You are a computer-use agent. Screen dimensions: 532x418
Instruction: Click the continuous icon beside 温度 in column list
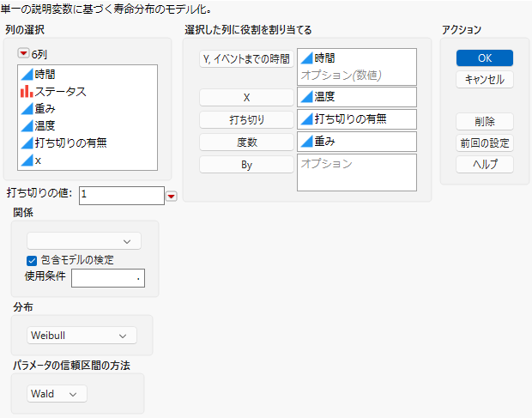tap(27, 126)
